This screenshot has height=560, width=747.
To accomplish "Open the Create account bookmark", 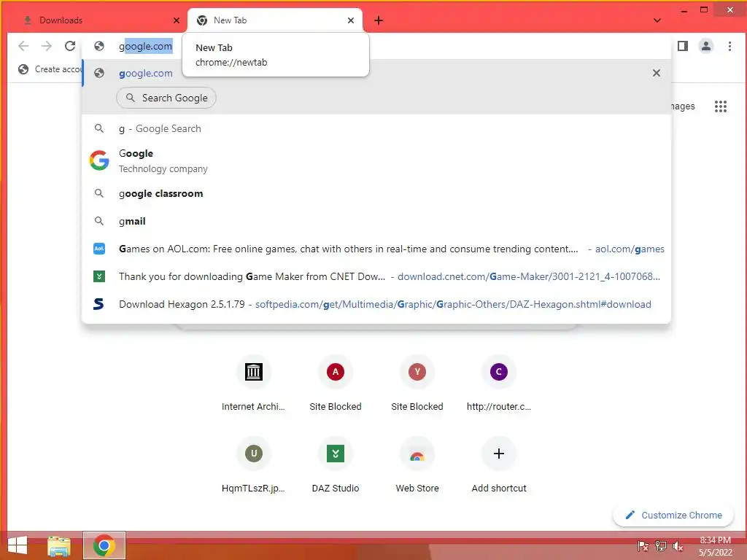I will point(50,69).
